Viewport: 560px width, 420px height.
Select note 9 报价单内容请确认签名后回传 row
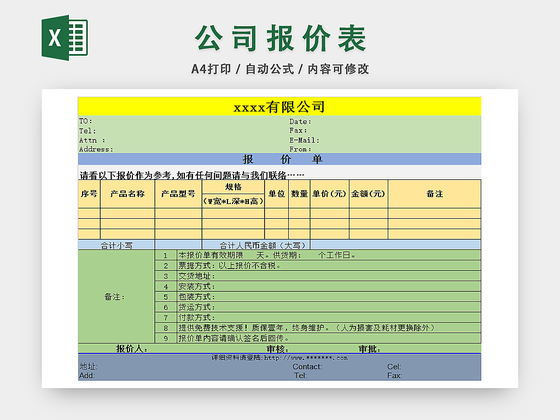point(329,338)
